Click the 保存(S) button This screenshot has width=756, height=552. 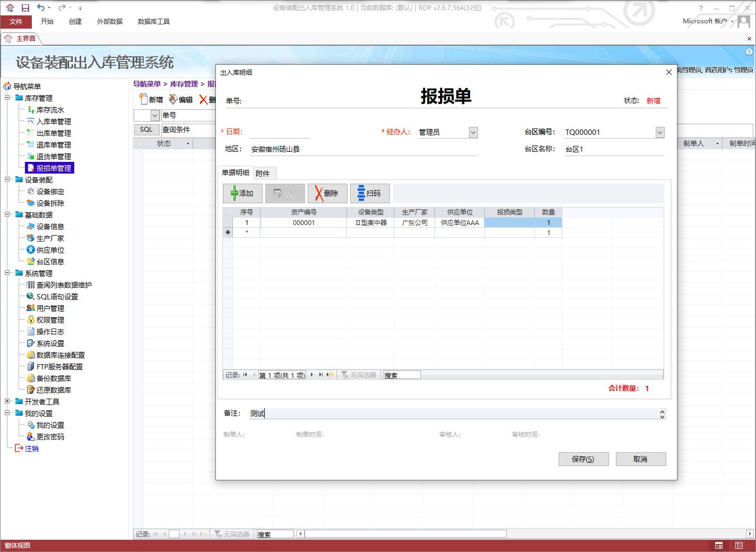click(583, 459)
